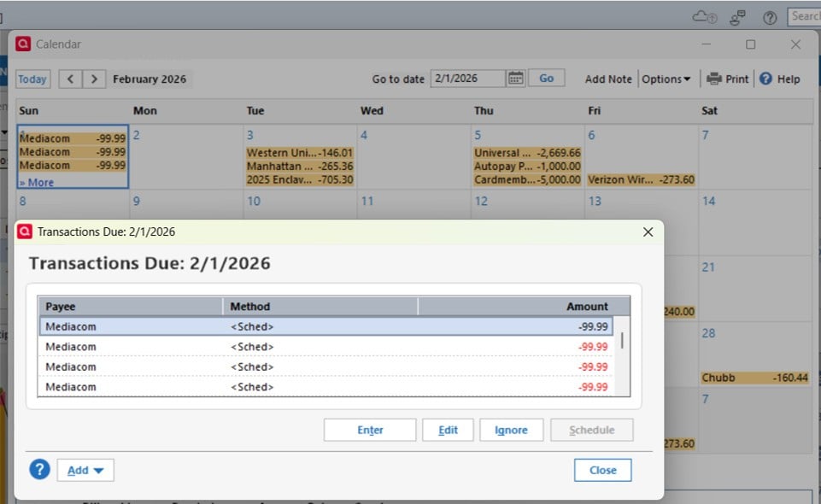Screen dimensions: 821x504
Task: Click the Print printer icon
Action: pyautogui.click(x=713, y=79)
